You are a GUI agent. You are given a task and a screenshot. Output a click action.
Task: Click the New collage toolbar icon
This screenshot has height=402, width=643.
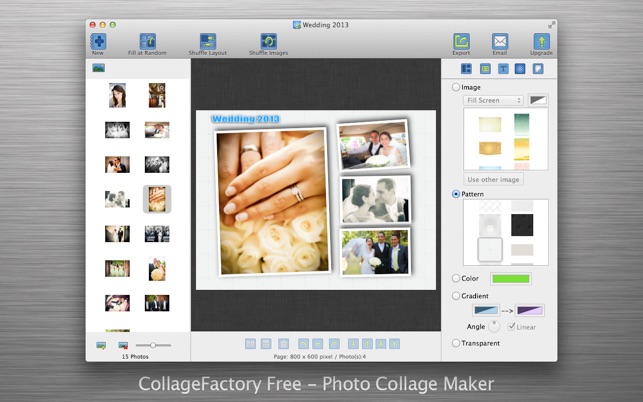[98, 42]
